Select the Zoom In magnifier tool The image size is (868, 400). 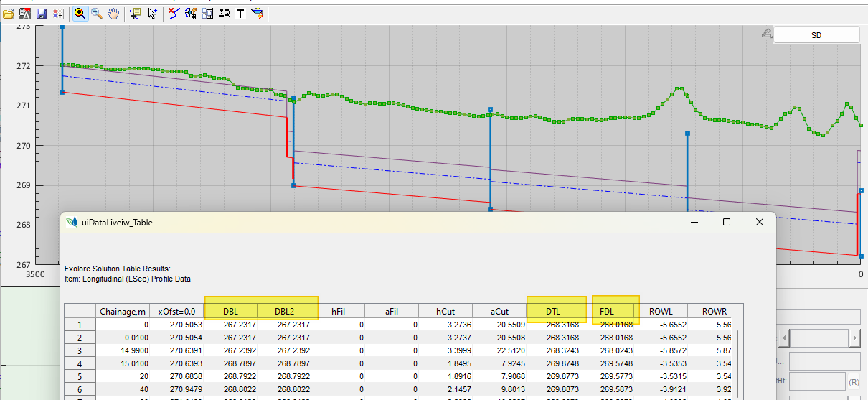(x=80, y=13)
